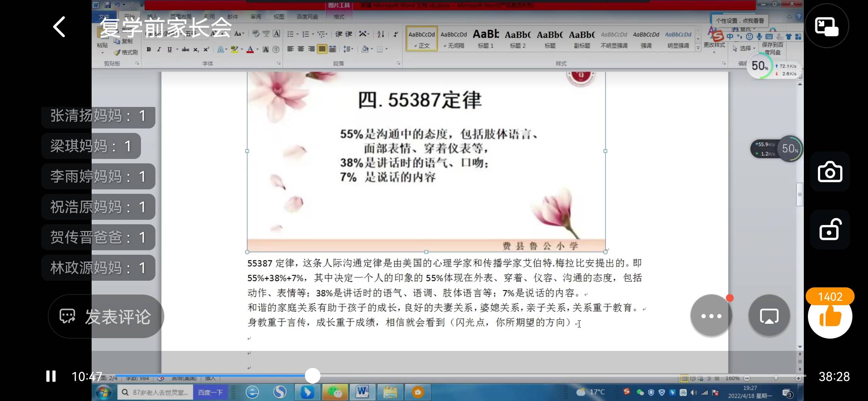Switch to the 审阅 ribbon tab
Image resolution: width=868 pixels, height=401 pixels.
256,16
